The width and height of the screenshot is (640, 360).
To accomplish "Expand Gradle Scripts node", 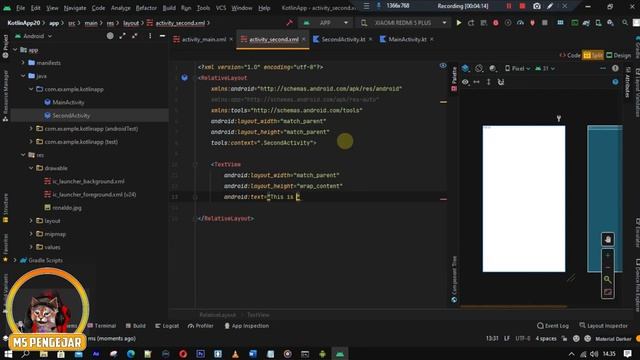I will [15, 260].
